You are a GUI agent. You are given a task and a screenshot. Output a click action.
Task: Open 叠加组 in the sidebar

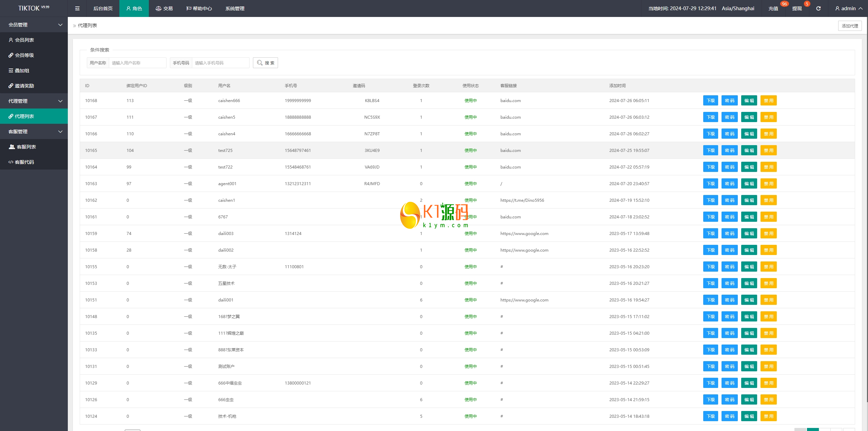34,71
